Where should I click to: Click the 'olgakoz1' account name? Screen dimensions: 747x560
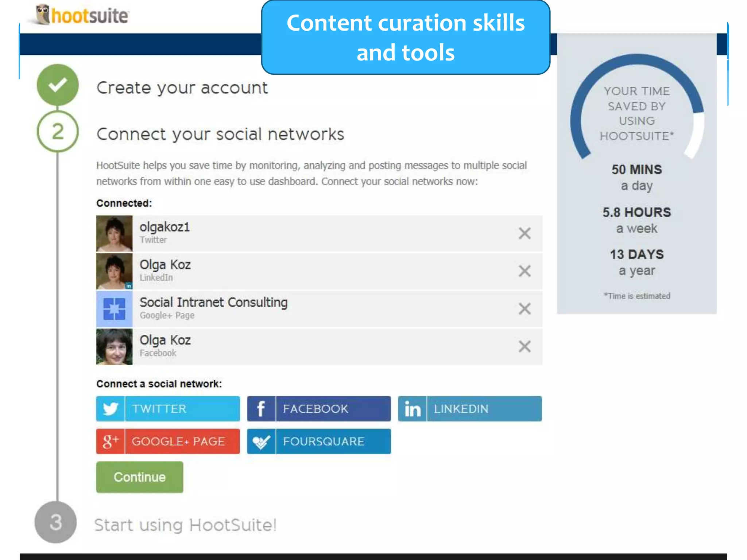pyautogui.click(x=165, y=227)
